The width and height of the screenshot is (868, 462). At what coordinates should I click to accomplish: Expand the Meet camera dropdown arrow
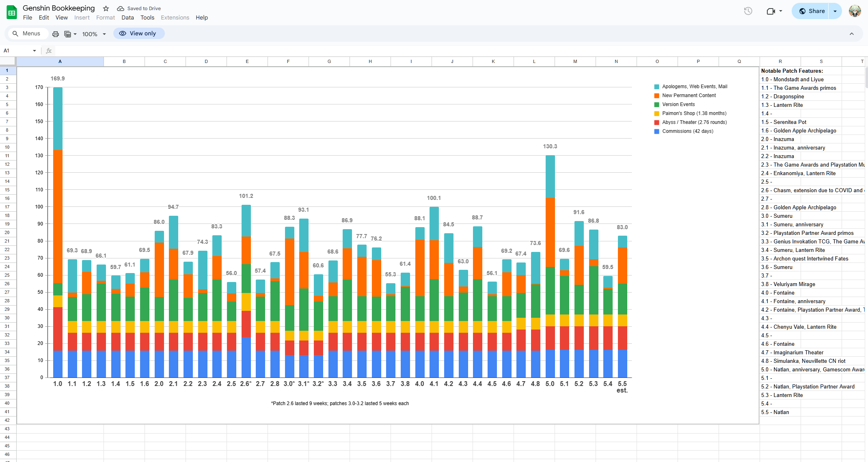[x=781, y=11]
